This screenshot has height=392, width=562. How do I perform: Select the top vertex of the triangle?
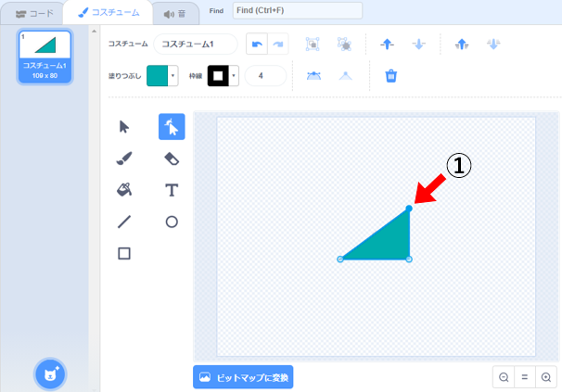point(409,209)
